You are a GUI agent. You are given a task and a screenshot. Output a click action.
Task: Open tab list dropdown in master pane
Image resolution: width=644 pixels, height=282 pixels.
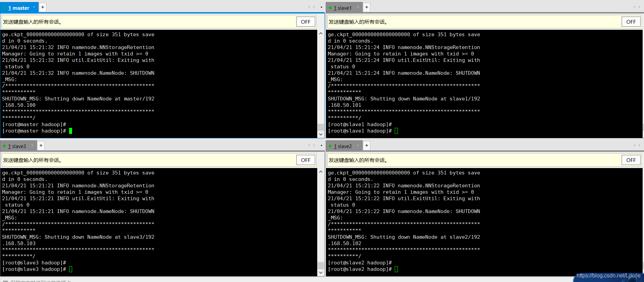click(x=321, y=7)
